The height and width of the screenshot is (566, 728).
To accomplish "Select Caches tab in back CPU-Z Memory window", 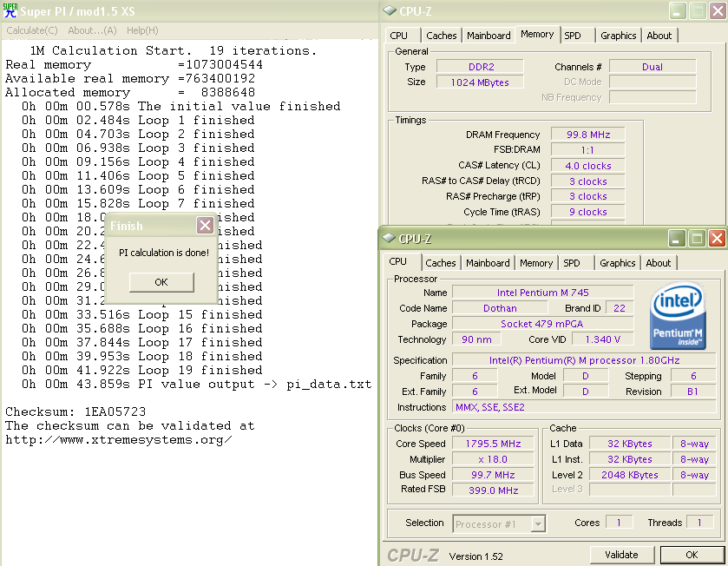I will pyautogui.click(x=442, y=36).
